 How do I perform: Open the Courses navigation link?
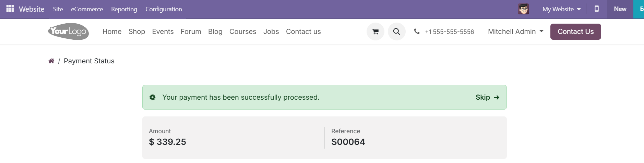click(x=243, y=32)
